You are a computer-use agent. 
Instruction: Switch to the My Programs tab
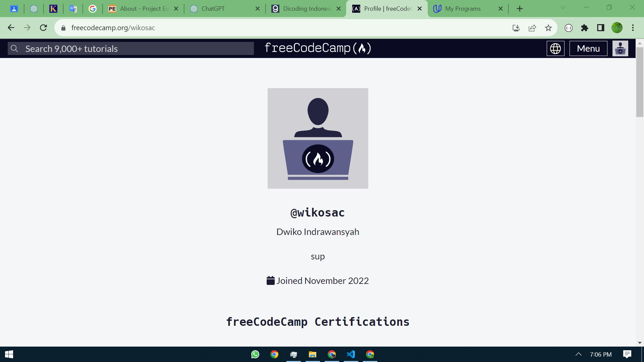pyautogui.click(x=463, y=8)
